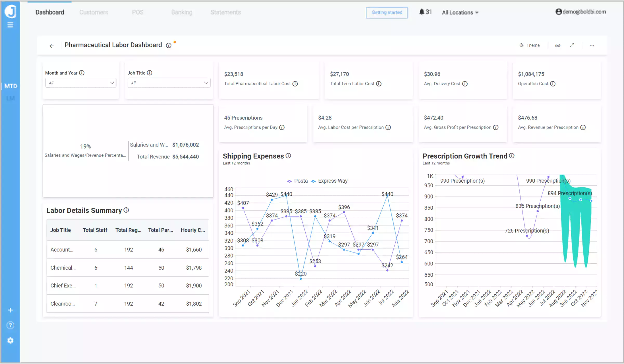Open sidebar help icon

[10, 325]
